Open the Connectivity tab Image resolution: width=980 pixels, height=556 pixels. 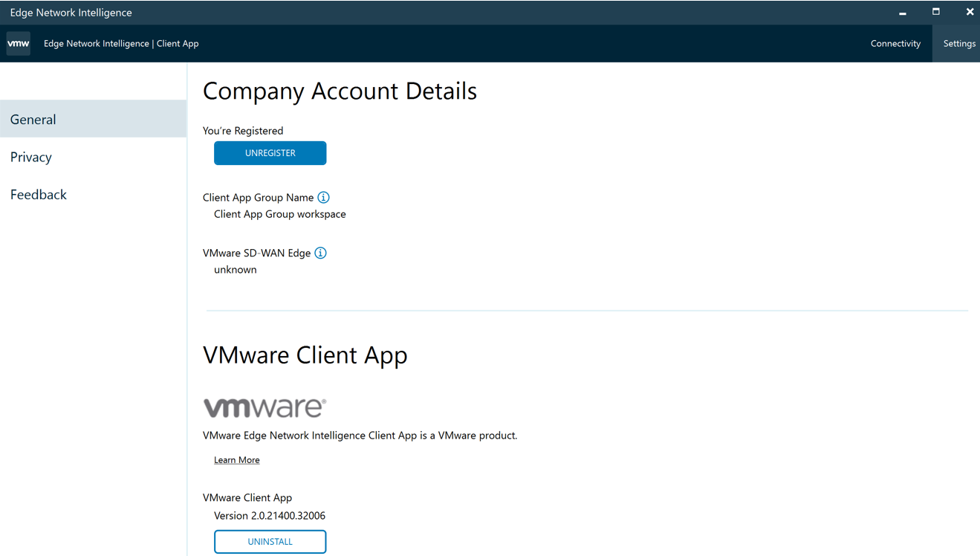[x=895, y=44]
